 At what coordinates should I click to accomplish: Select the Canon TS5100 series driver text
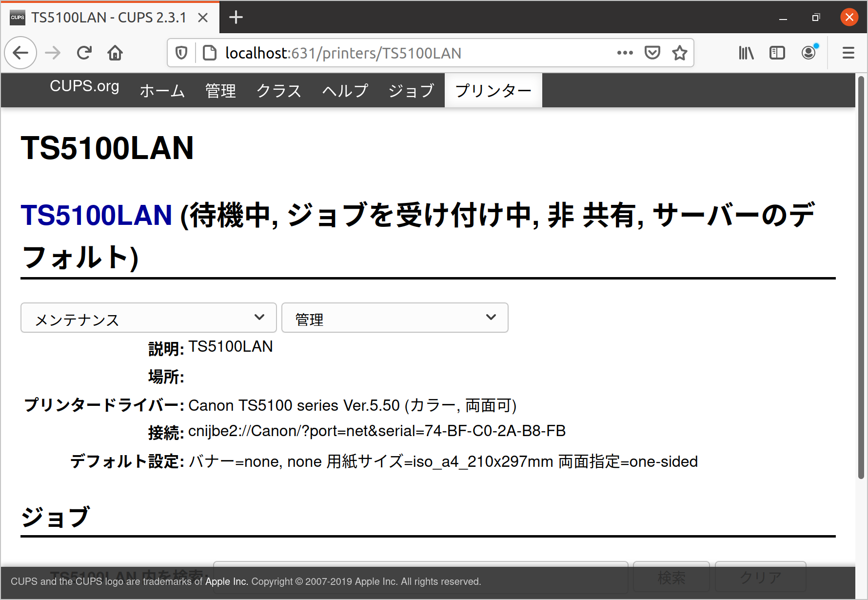pyautogui.click(x=352, y=405)
